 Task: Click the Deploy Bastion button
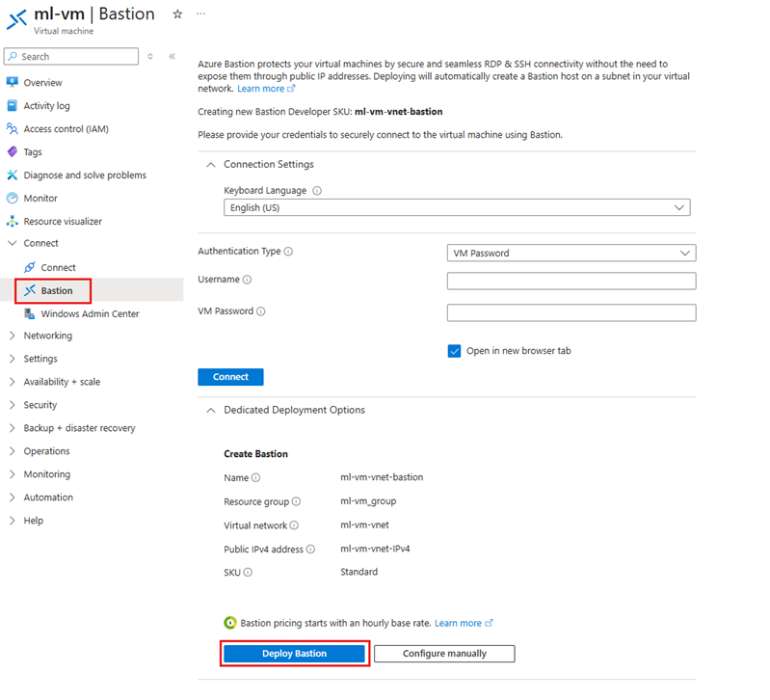click(x=294, y=654)
